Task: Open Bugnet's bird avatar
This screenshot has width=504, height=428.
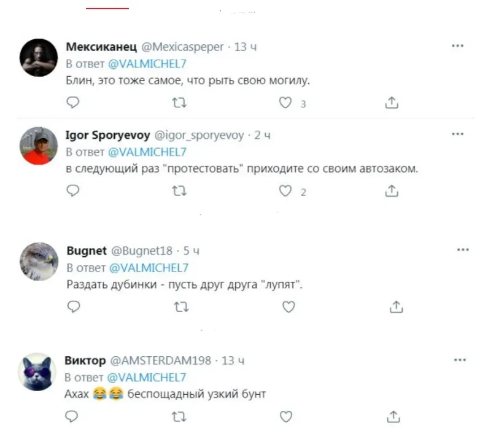Action: click(39, 260)
